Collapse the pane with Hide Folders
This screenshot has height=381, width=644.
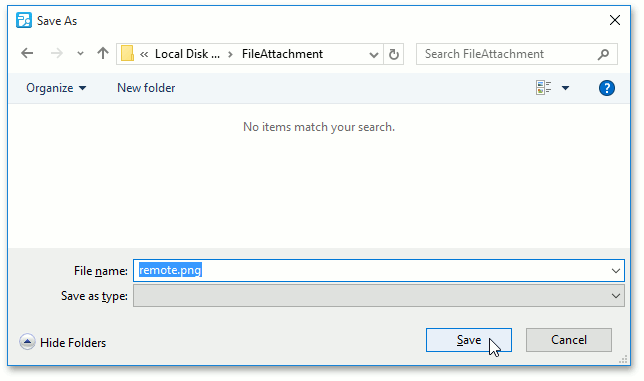(x=63, y=342)
